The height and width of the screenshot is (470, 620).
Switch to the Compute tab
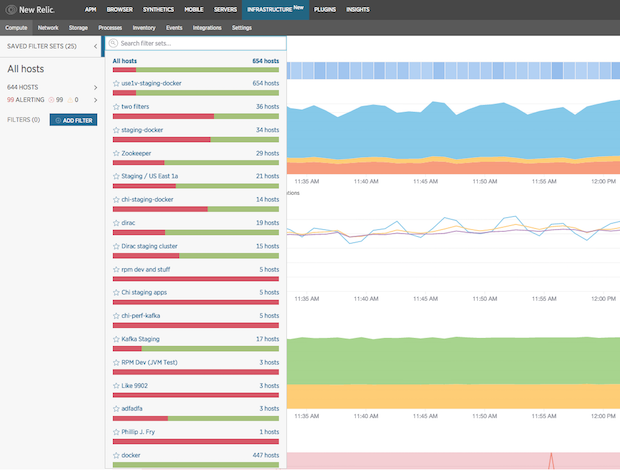[16, 28]
